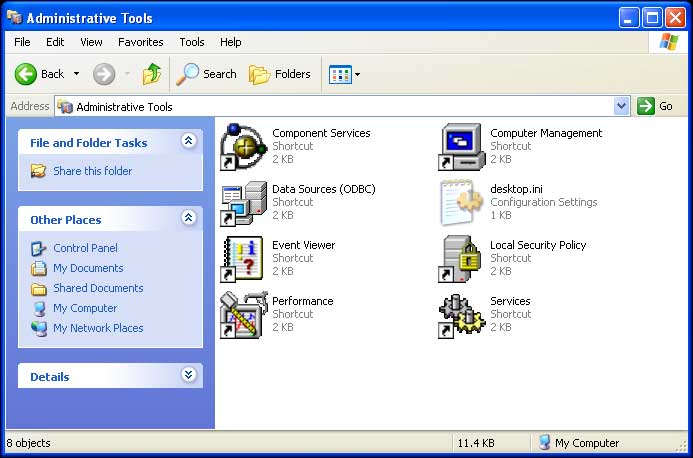This screenshot has width=693, height=458.
Task: Open the Back history dropdown arrow
Action: click(x=76, y=74)
